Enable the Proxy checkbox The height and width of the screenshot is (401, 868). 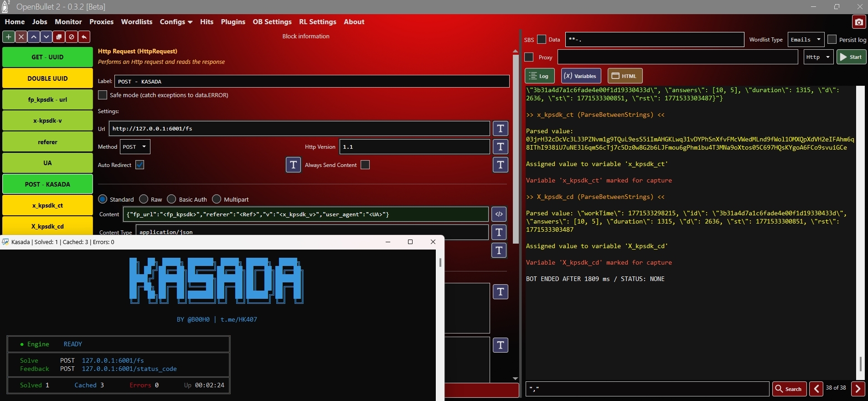tap(529, 57)
